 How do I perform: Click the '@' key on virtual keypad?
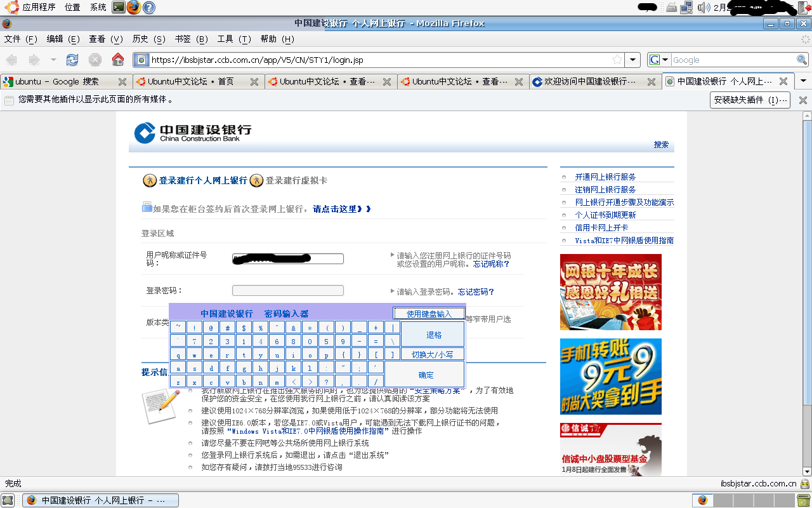point(211,328)
